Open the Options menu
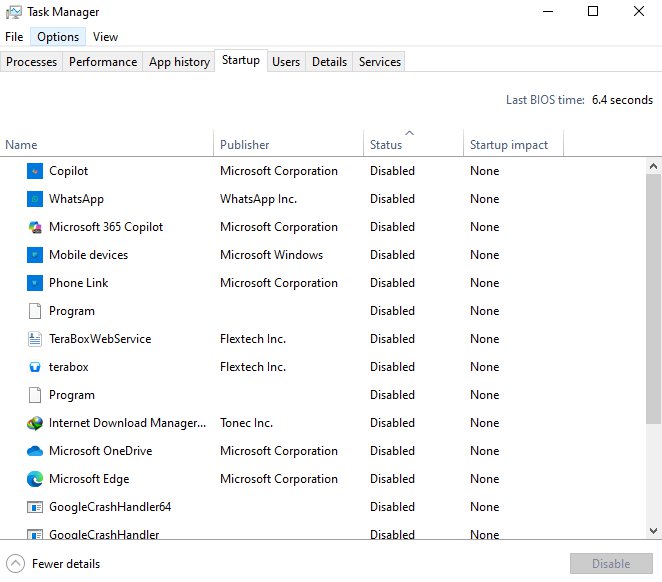This screenshot has width=662, height=582. [58, 37]
